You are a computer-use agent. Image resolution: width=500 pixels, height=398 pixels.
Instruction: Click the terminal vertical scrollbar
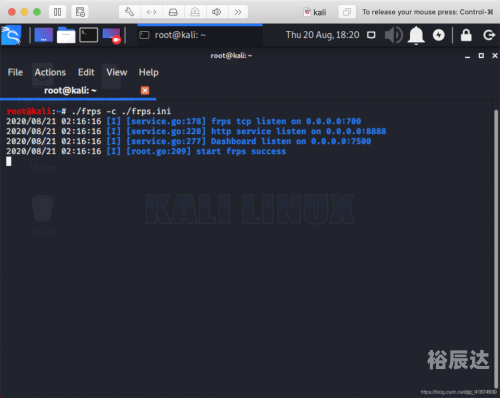(x=496, y=247)
